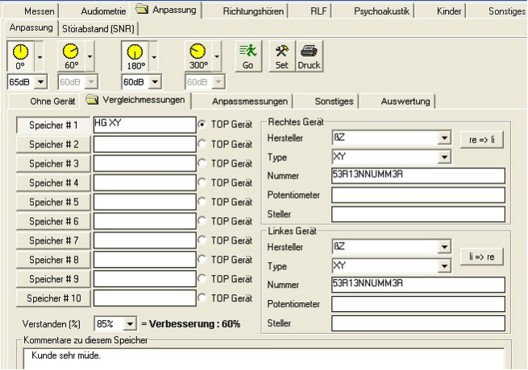Select TOP Gerät radio for Speicher # 9
The image size is (528, 370).
tap(202, 278)
